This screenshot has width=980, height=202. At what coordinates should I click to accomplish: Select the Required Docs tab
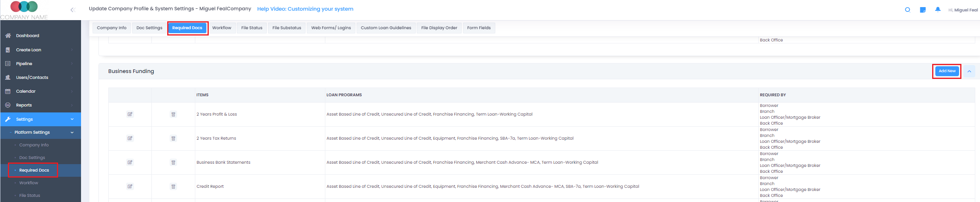pos(187,28)
